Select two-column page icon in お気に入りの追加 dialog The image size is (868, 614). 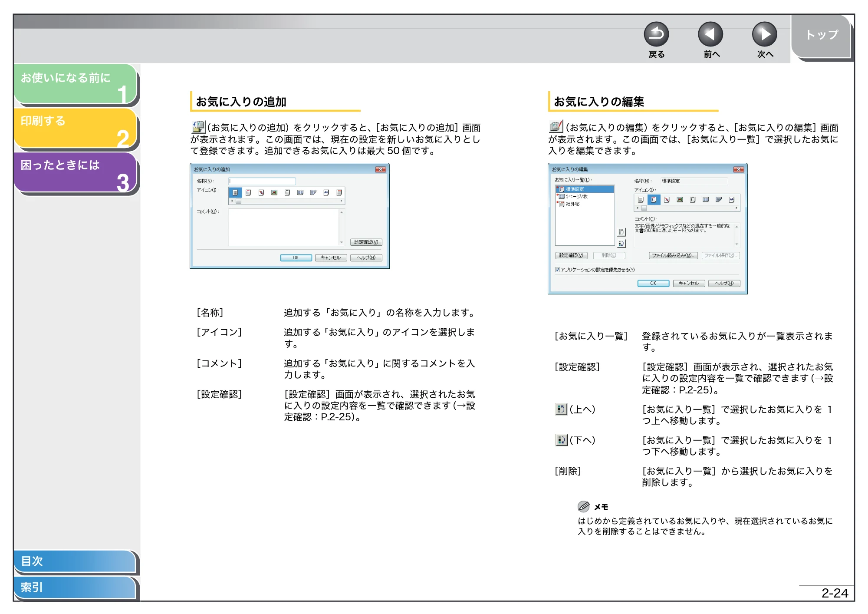pos(300,192)
